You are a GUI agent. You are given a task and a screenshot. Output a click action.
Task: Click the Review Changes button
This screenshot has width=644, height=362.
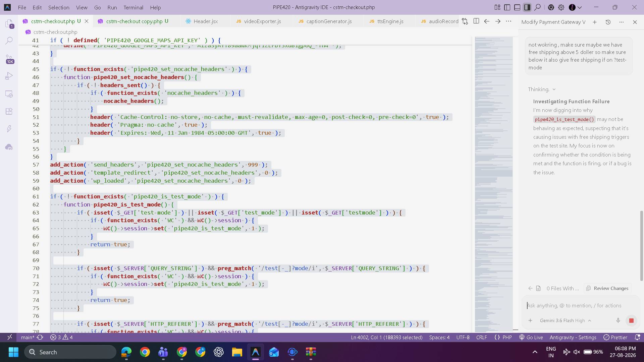[607, 288]
